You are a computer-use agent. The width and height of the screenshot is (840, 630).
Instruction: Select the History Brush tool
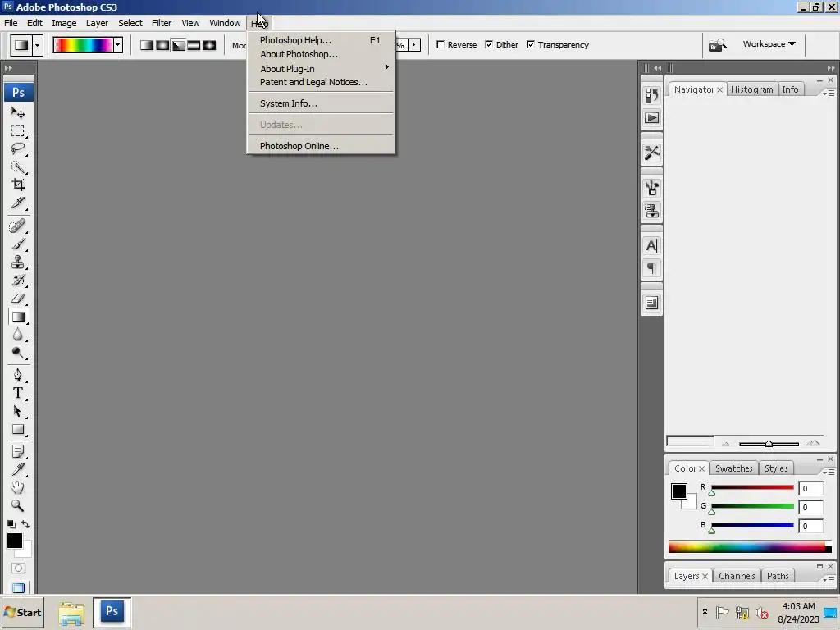(18, 281)
